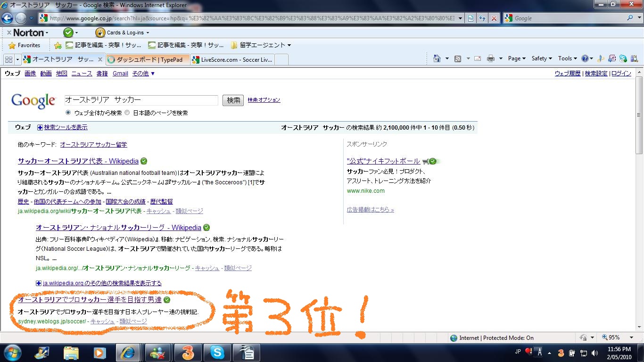The width and height of the screenshot is (644, 362).
Task: Click the OneNote send icon in command bar
Action: pos(611,58)
